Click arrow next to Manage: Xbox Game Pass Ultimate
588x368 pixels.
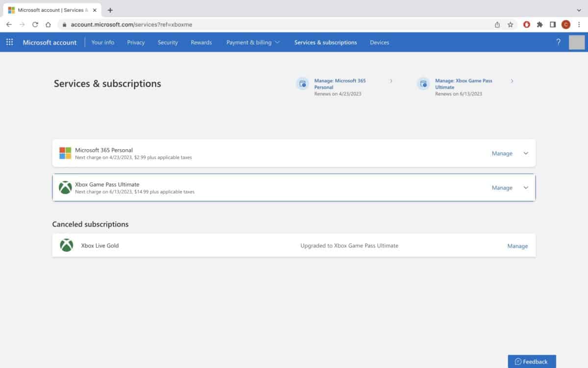click(x=512, y=81)
